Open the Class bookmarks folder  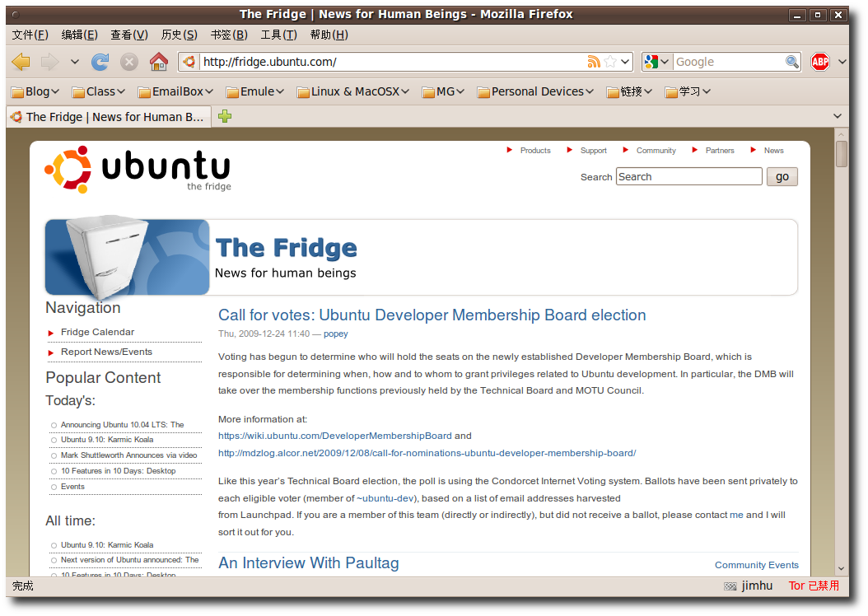[x=99, y=92]
